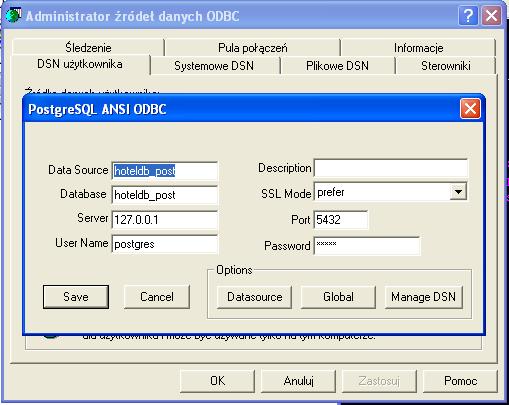Image resolution: width=509 pixels, height=405 pixels.
Task: Click the 'Password' label text
Action: pyautogui.click(x=287, y=246)
